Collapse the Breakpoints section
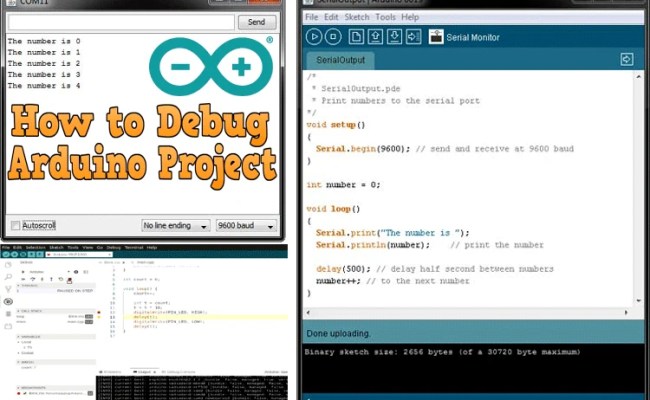Image resolution: width=650 pixels, height=400 pixels. (18, 388)
